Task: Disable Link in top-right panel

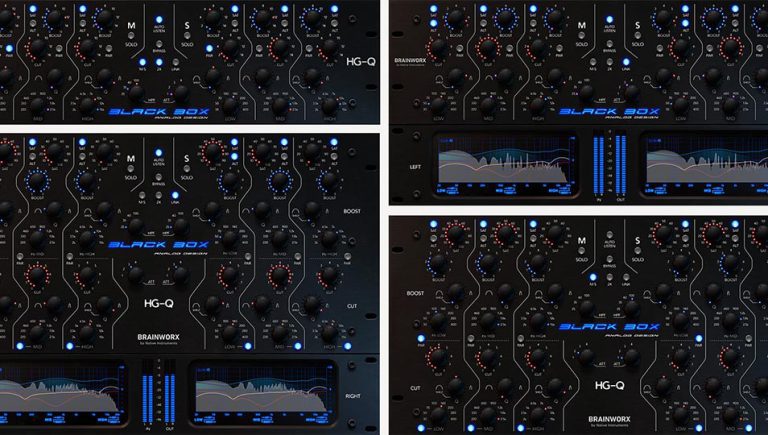Action: (x=626, y=62)
